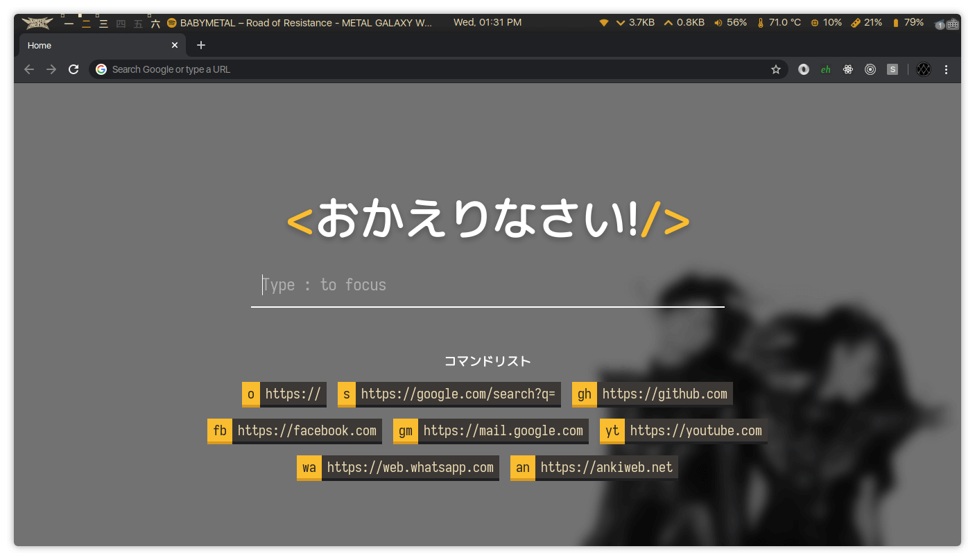This screenshot has width=975, height=560.
Task: Click the dark-mode extension icon beside the bookmark star
Action: click(804, 69)
